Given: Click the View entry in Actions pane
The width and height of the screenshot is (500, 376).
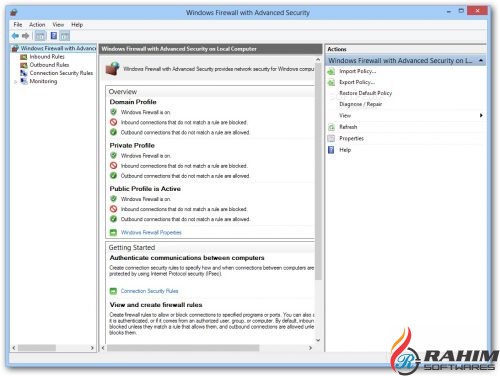Looking at the screenshot, I should tap(345, 116).
